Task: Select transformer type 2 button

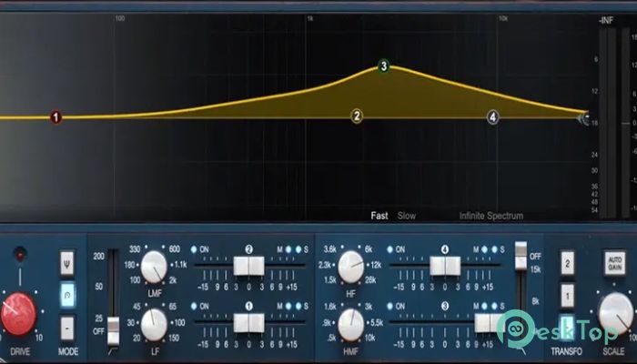Action: [x=566, y=264]
